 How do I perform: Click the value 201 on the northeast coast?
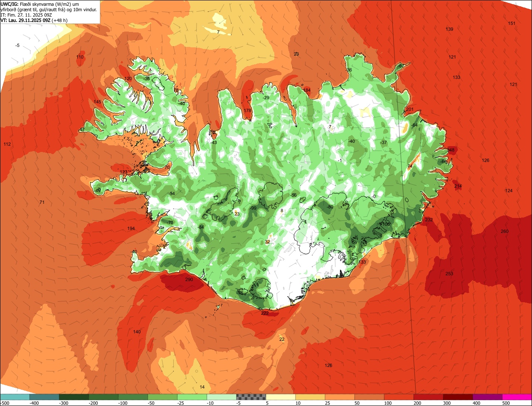click(410, 109)
